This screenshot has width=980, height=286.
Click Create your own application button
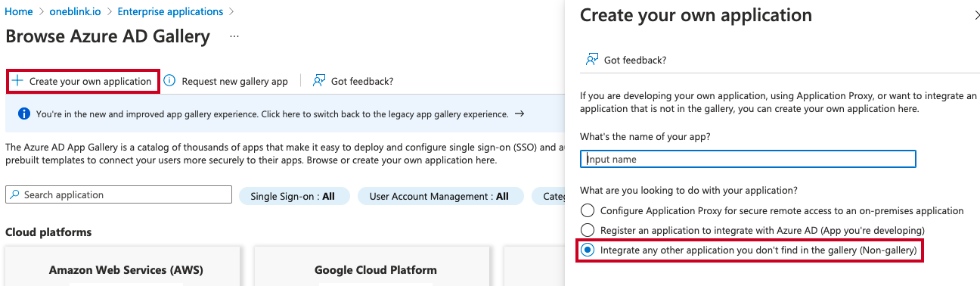(x=83, y=81)
